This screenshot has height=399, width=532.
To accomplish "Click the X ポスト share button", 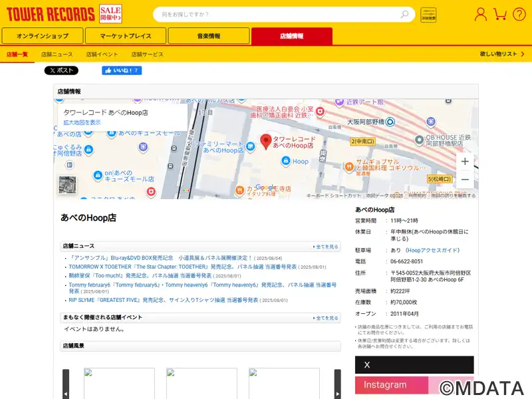I will [x=61, y=70].
